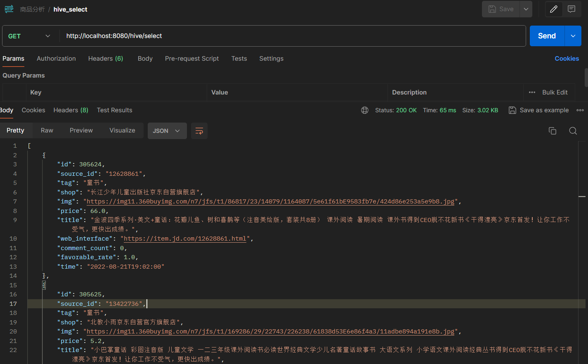Screen dimensions: 588x364
Task: Click line number 9 in the gutter
Action: click(x=15, y=220)
